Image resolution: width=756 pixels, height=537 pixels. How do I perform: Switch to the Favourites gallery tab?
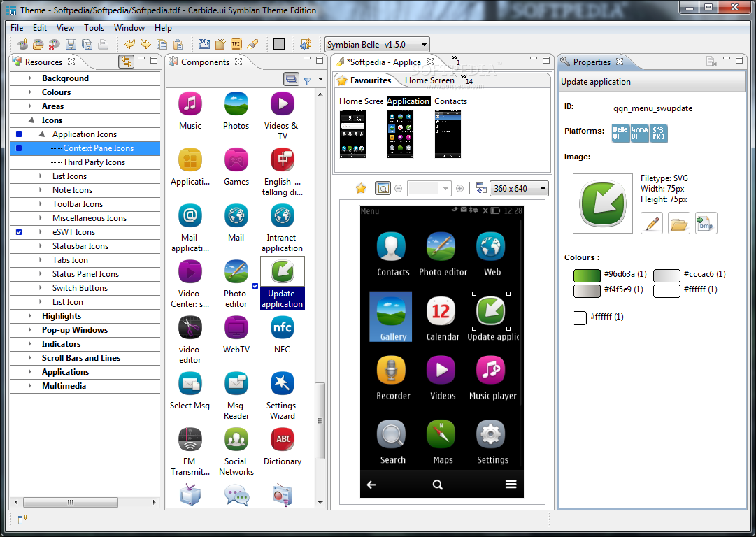(364, 80)
